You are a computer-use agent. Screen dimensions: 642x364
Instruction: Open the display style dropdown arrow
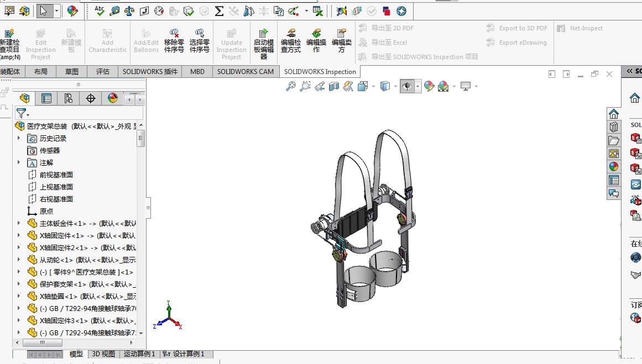point(395,87)
